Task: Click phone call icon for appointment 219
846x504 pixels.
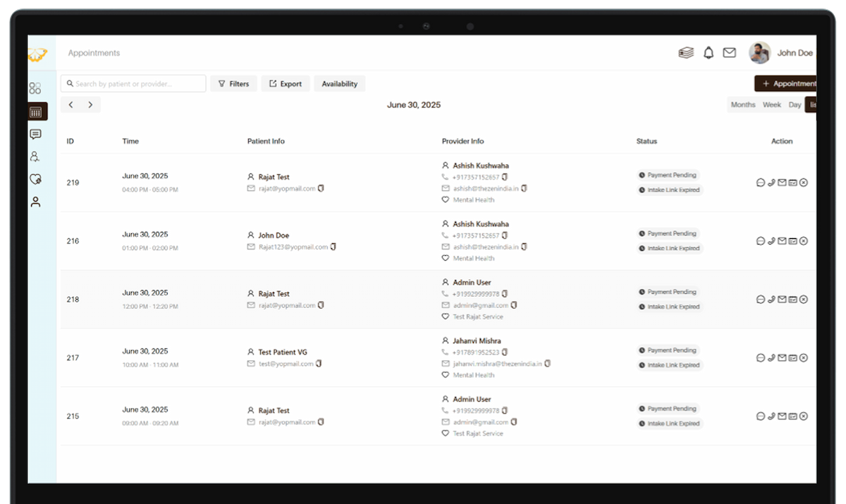Action: [771, 183]
